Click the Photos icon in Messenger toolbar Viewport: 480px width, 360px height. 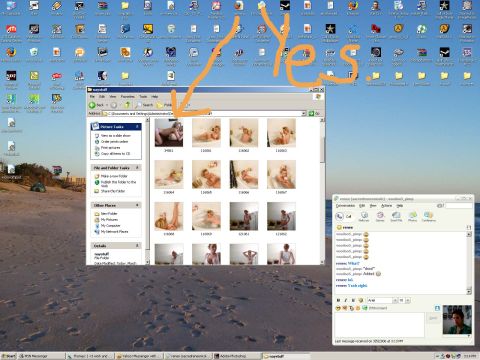click(412, 217)
